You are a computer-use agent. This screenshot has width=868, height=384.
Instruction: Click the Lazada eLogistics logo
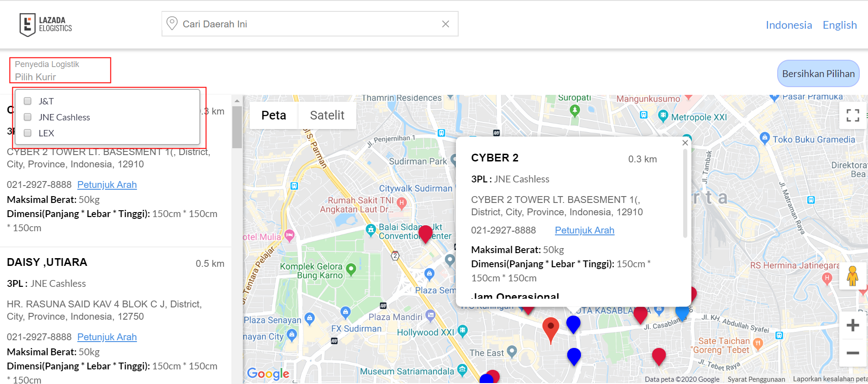[46, 25]
